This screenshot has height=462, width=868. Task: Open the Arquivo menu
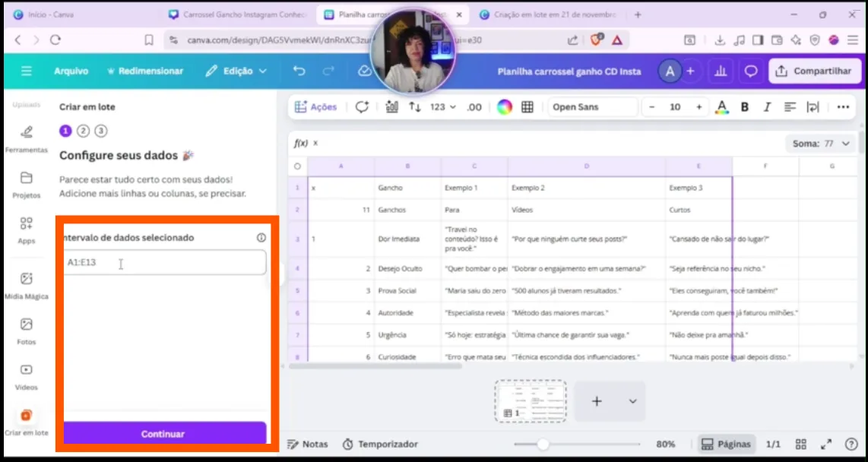click(x=71, y=71)
